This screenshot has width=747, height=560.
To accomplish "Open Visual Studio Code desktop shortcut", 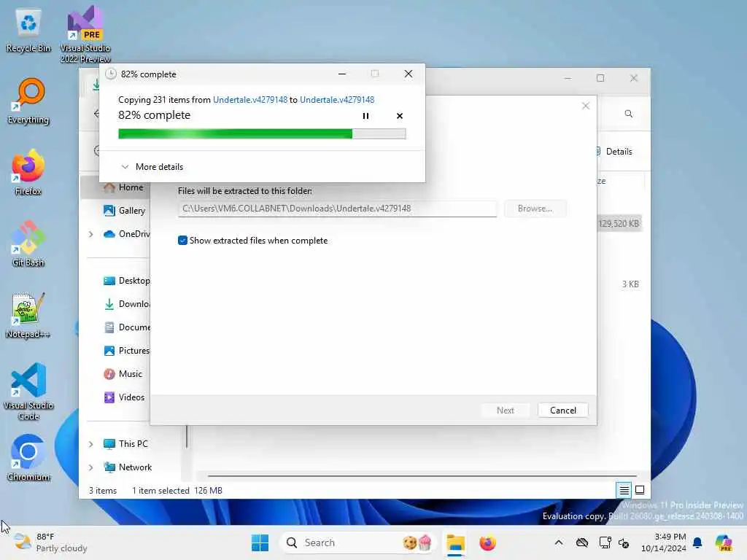I will [28, 392].
